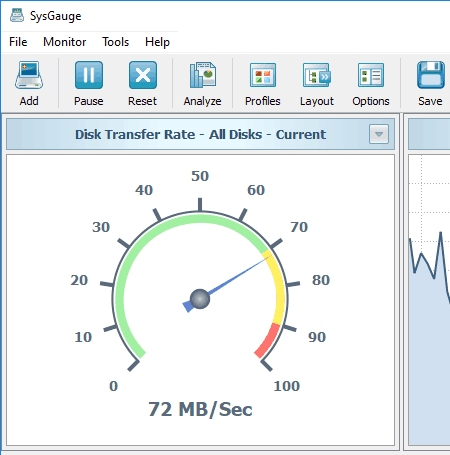Open the Help menu
450x455 pixels.
[x=157, y=42]
